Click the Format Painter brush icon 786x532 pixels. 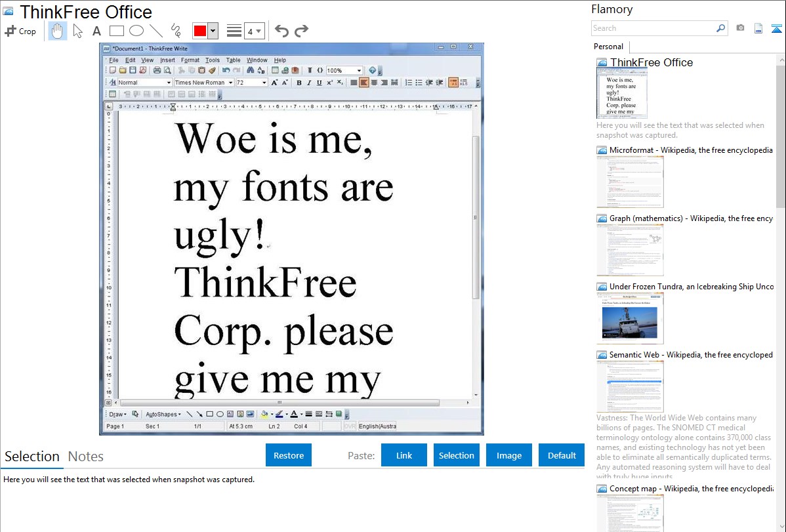[212, 71]
